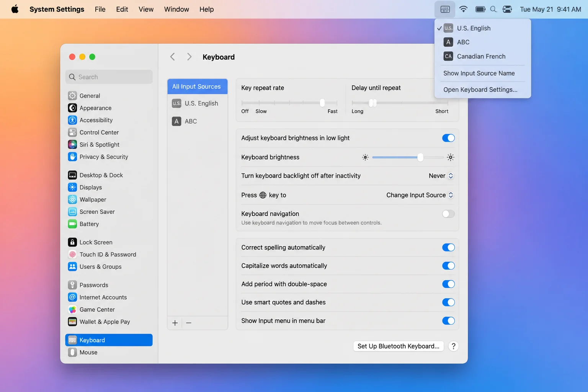588x392 pixels.
Task: Select U.S. English in sources list
Action: (x=198, y=104)
